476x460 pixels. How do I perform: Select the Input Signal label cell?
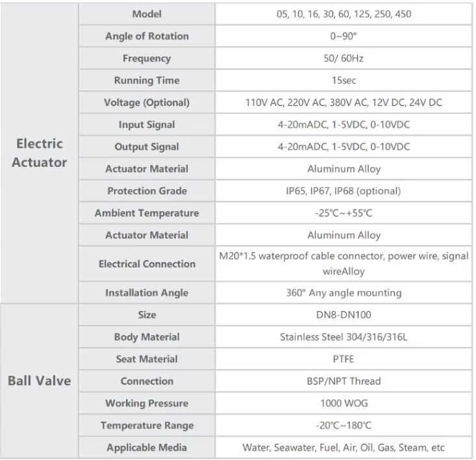click(147, 125)
